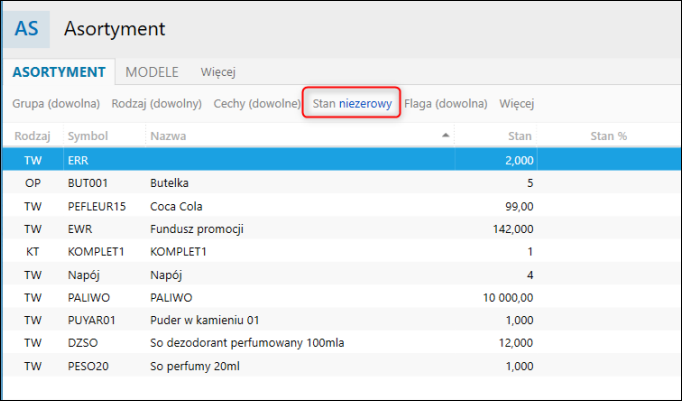Sort by the Stan % column header
The width and height of the screenshot is (682, 401).
pyautogui.click(x=608, y=136)
